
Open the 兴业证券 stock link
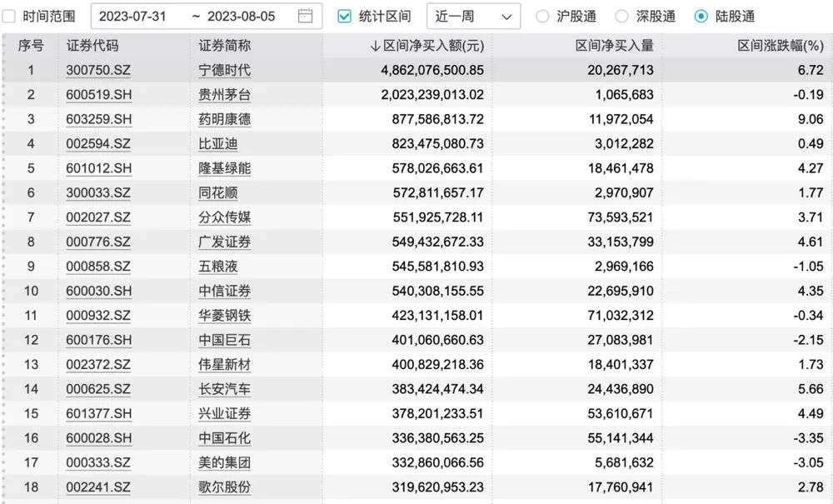(224, 414)
